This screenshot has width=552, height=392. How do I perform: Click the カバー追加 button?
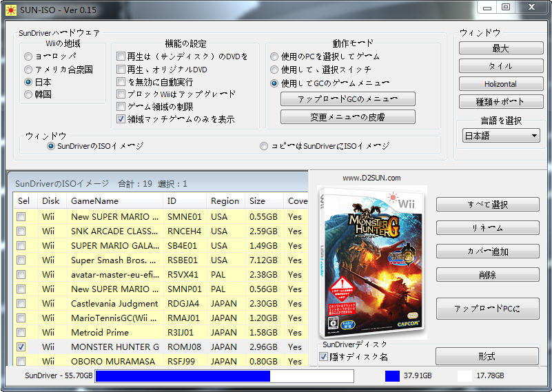point(488,251)
